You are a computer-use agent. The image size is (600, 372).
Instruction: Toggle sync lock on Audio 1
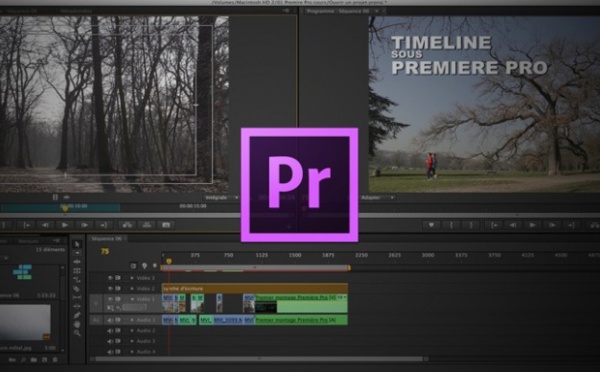pos(118,320)
